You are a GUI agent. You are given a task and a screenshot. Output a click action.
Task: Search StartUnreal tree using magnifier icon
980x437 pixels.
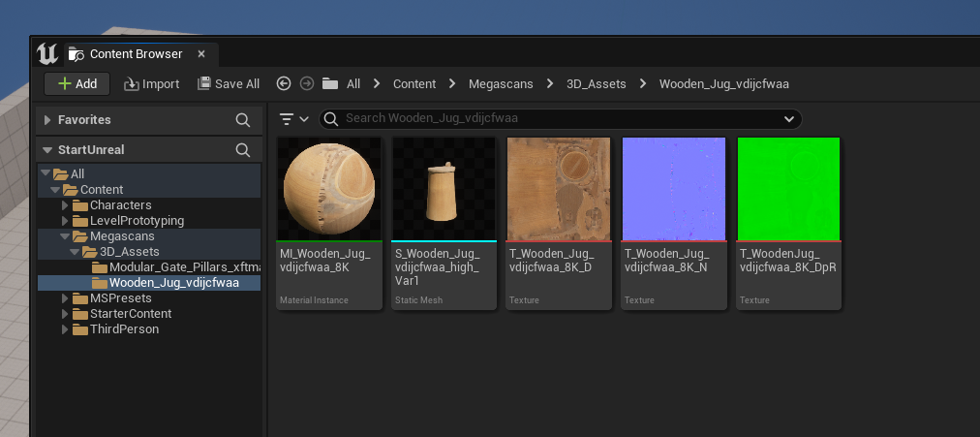click(242, 150)
